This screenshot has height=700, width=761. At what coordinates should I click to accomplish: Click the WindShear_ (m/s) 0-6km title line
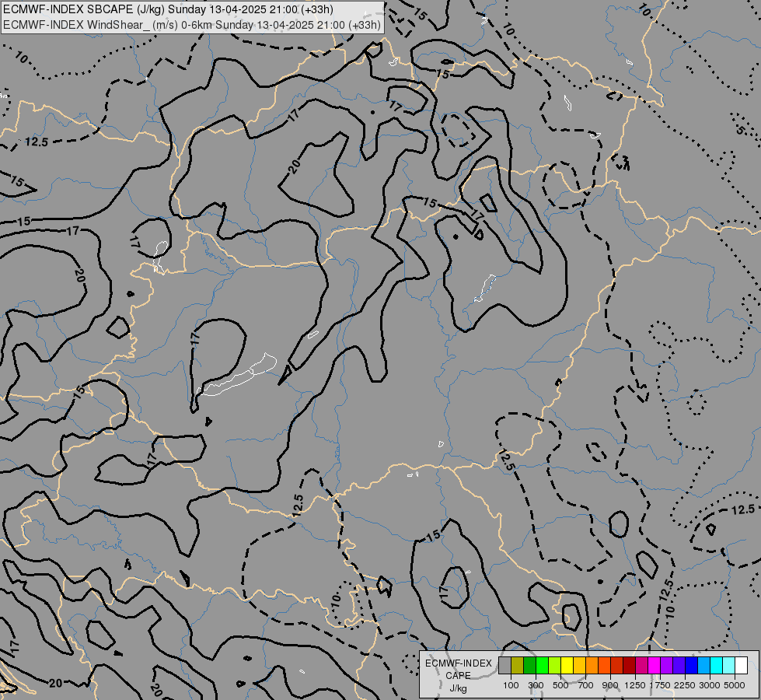[192, 25]
